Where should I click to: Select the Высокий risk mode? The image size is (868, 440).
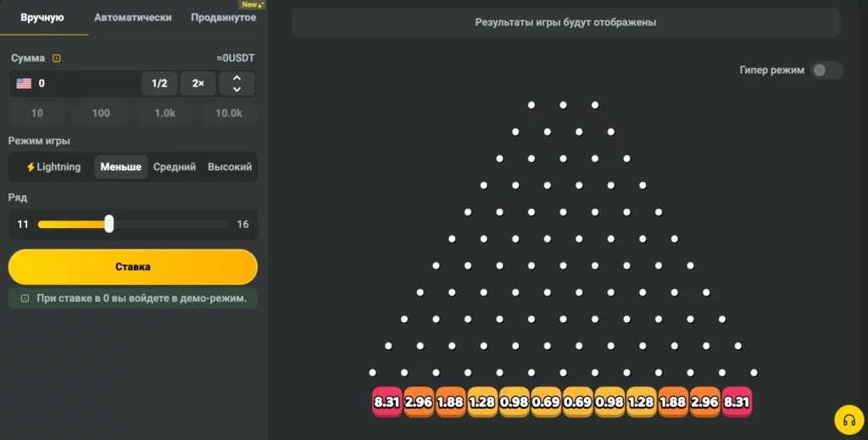coord(230,167)
